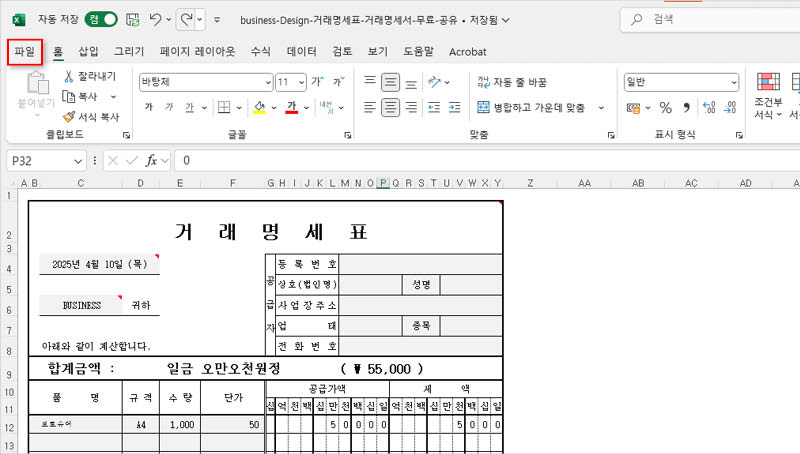Open the borders dropdown arrow
Screen dimensions: 800x454
pos(239,108)
